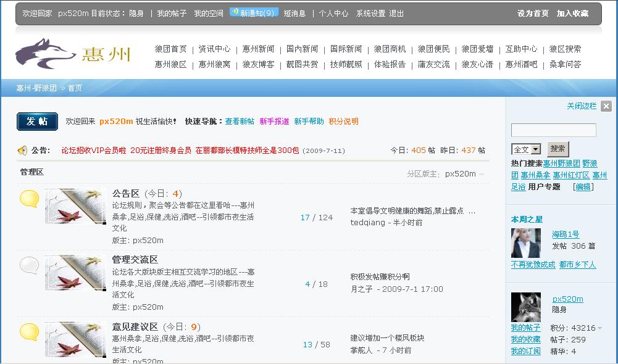The height and width of the screenshot is (364, 618).
Task: Click the sidebar search text field
Action: point(553,130)
